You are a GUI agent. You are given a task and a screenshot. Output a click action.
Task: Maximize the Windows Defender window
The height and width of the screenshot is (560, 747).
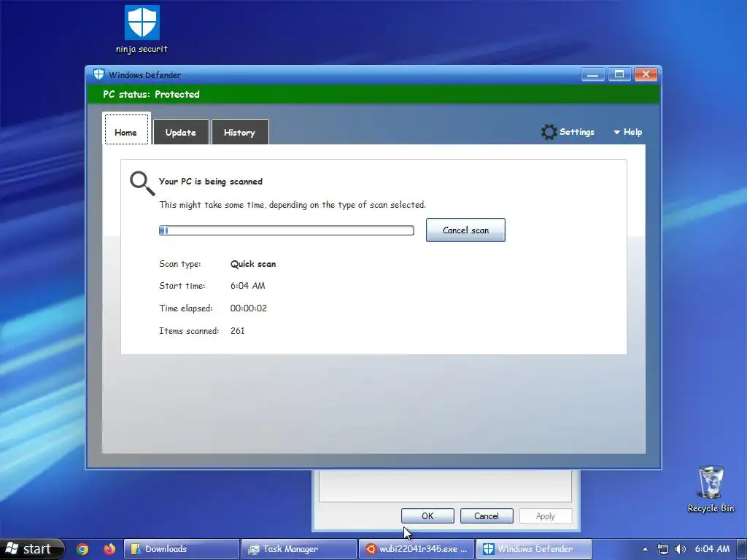click(619, 74)
